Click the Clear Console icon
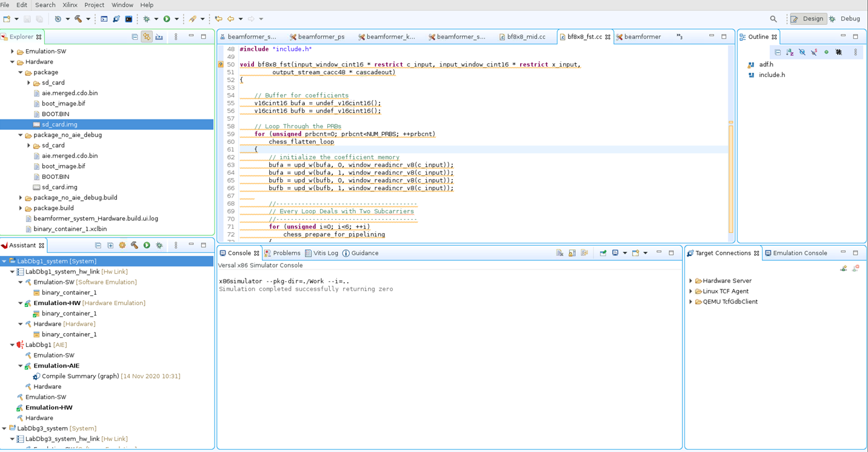This screenshot has width=868, height=452. point(559,253)
